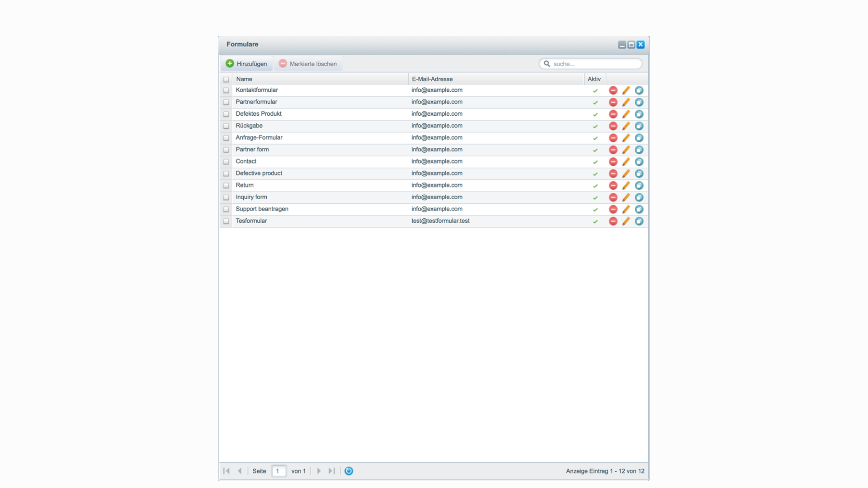868x488 pixels.
Task: Edit the Tesformular entry
Action: pos(626,221)
